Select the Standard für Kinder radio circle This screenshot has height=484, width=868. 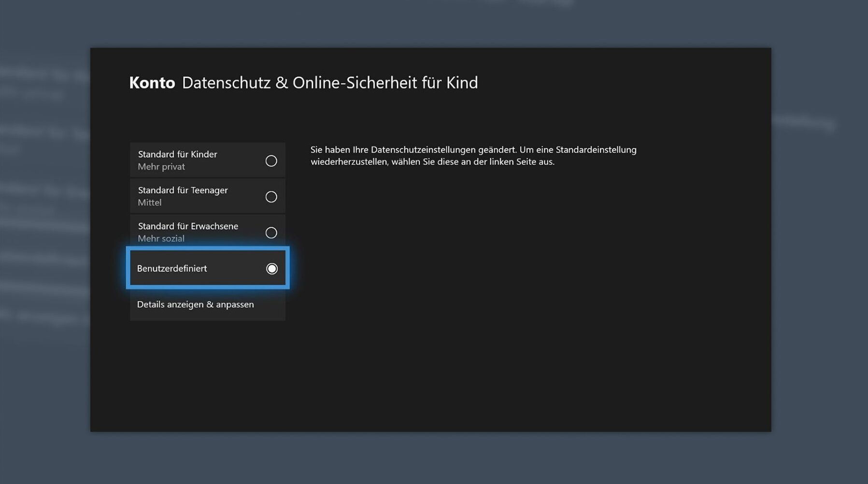(271, 161)
